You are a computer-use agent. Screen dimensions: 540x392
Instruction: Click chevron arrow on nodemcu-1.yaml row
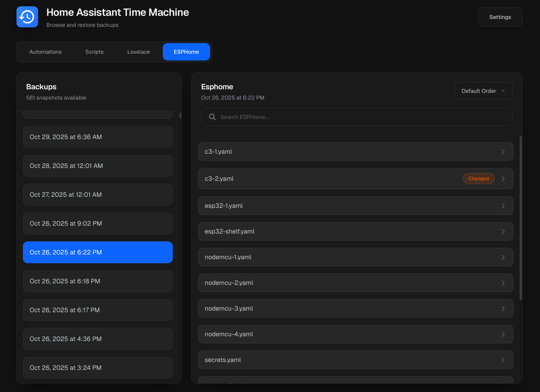point(503,257)
